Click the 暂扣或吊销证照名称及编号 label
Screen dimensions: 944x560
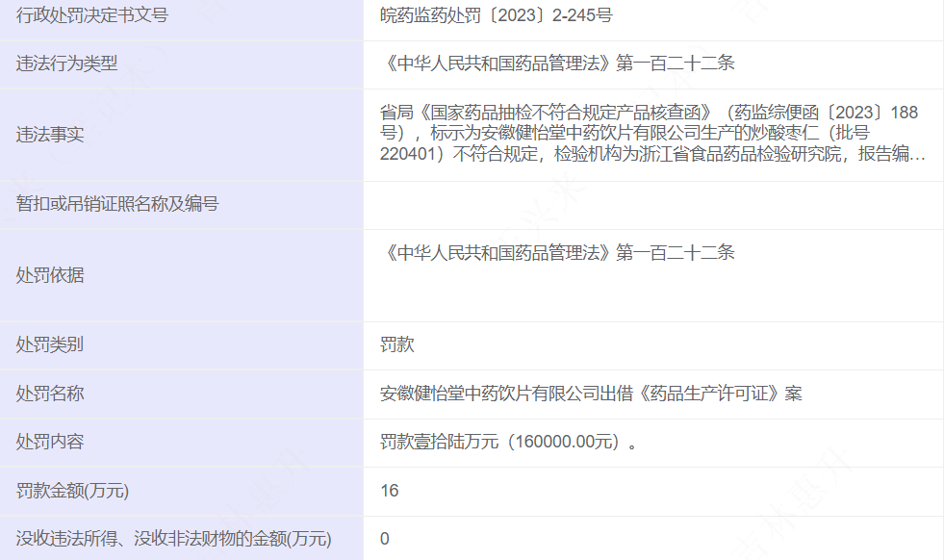click(117, 204)
